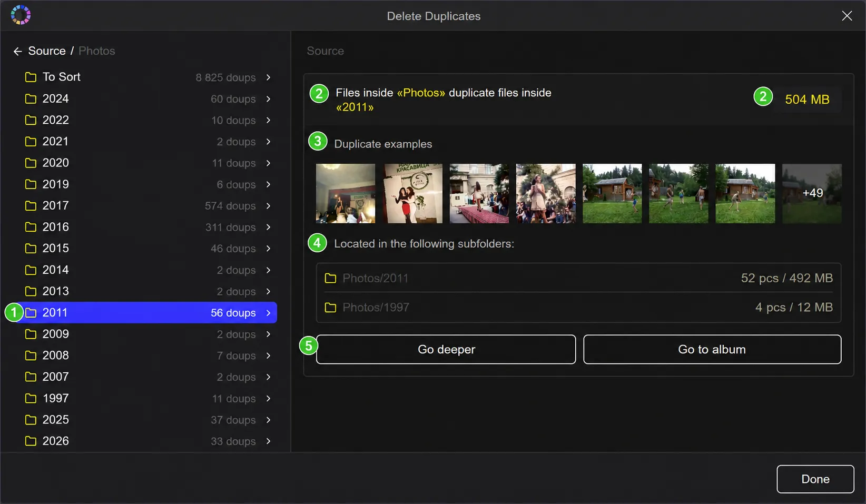The width and height of the screenshot is (866, 504).
Task: Expand the 2025 folder chevron
Action: (268, 420)
